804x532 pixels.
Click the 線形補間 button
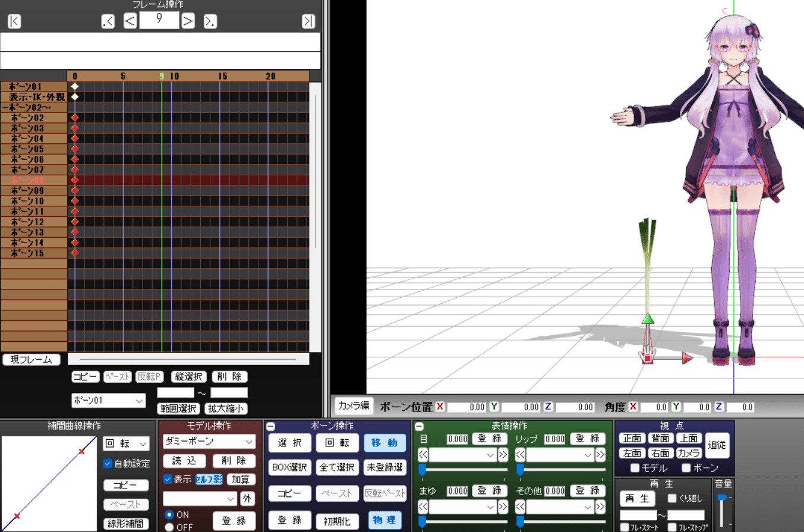pos(126,524)
